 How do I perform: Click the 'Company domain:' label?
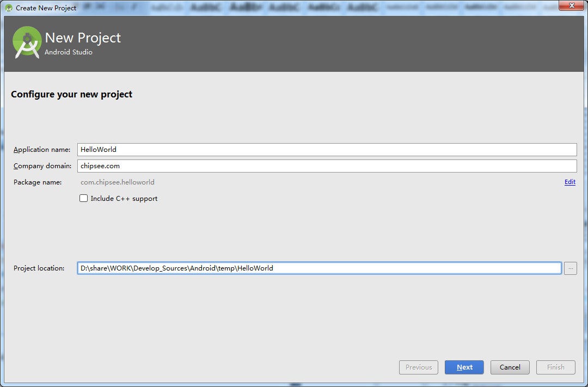click(x=42, y=166)
